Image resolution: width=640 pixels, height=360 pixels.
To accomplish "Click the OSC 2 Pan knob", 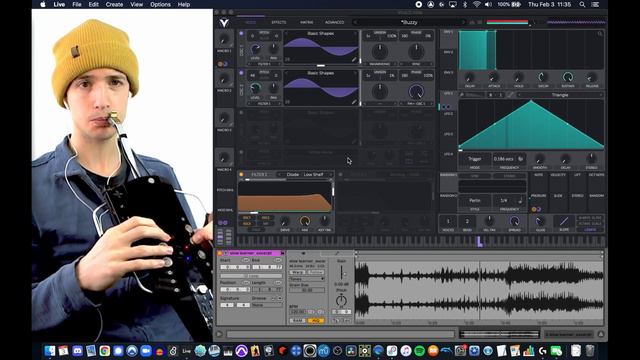I will [273, 88].
